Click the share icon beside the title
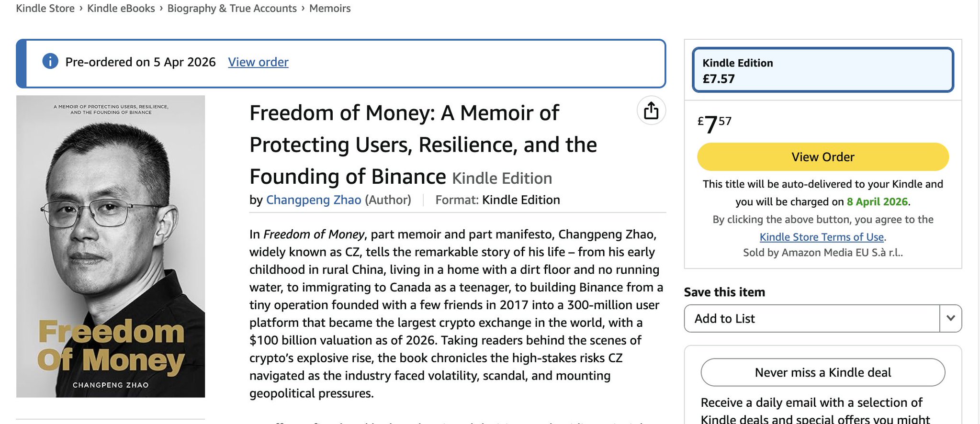 pyautogui.click(x=651, y=111)
